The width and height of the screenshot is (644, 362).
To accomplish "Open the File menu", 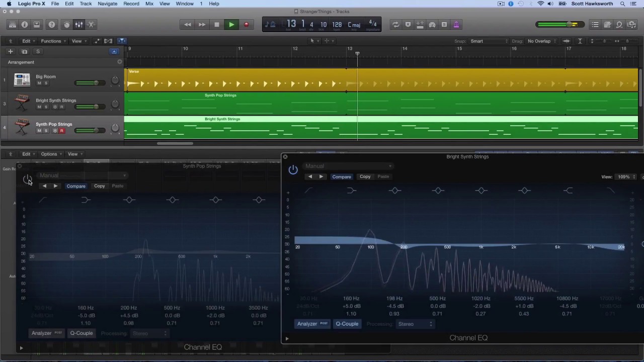I will [x=55, y=4].
